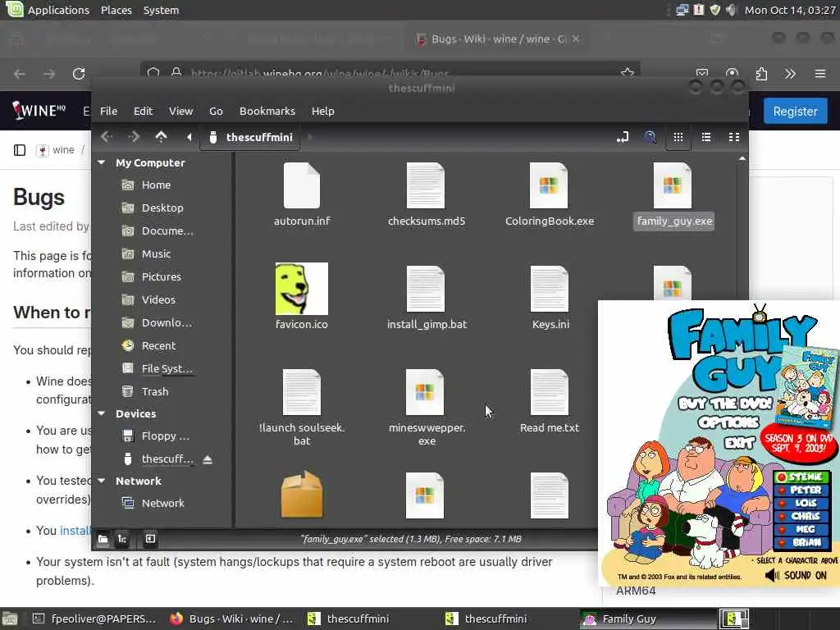The image size is (840, 630).
Task: Select the Read me.txt file
Action: [549, 392]
